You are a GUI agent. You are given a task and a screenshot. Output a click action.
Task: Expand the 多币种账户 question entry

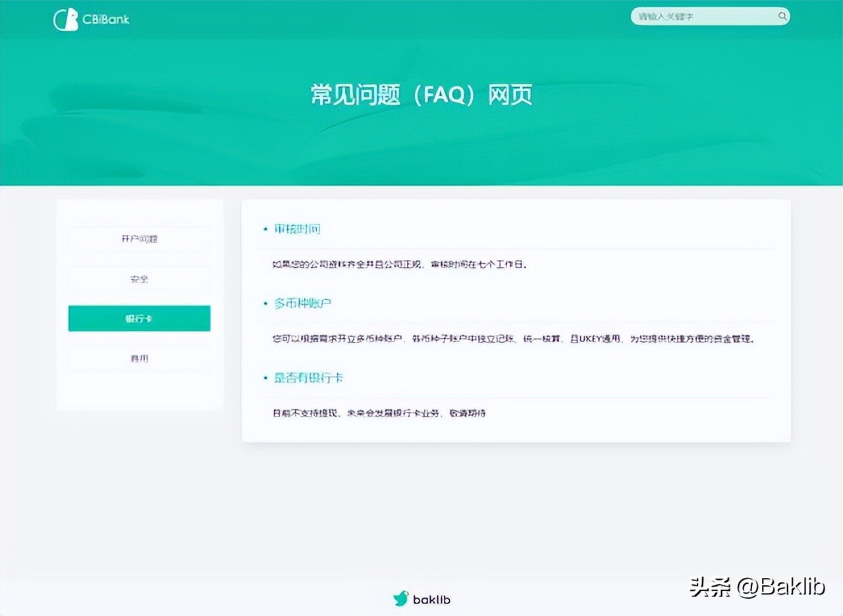click(302, 303)
